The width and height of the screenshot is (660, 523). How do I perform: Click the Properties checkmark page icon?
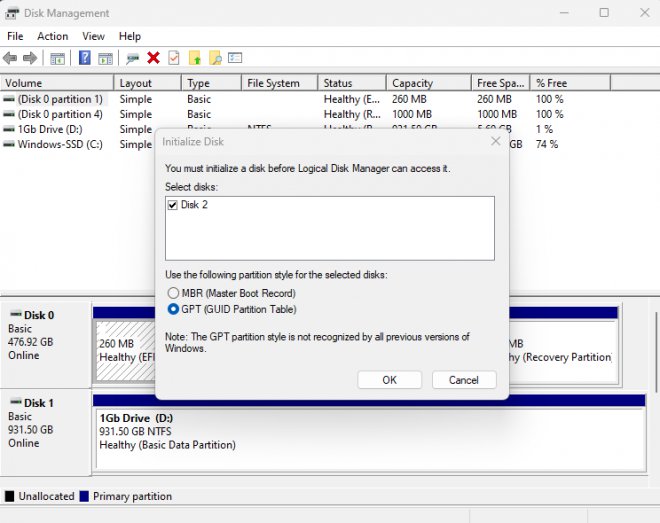click(x=174, y=58)
